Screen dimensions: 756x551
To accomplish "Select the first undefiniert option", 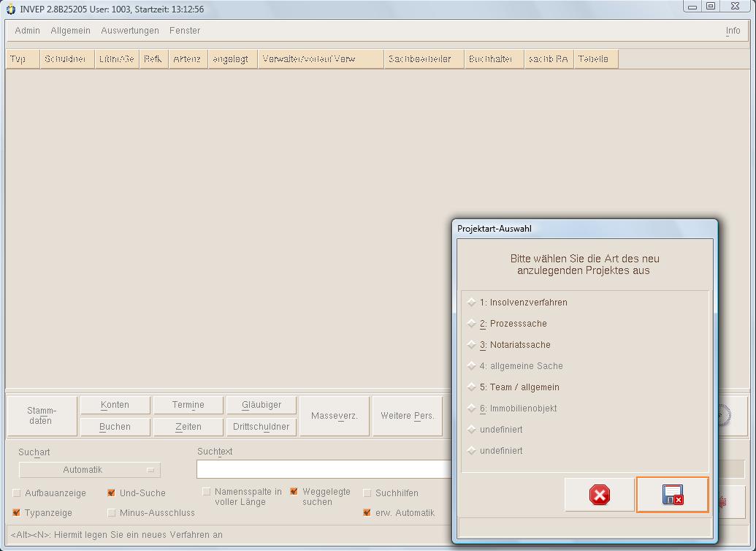I will [x=495, y=430].
